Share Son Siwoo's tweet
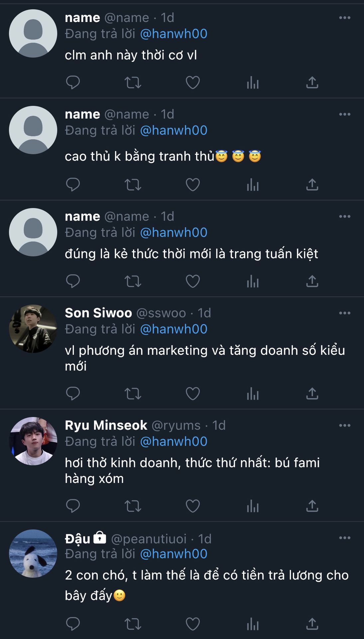 coord(312,393)
